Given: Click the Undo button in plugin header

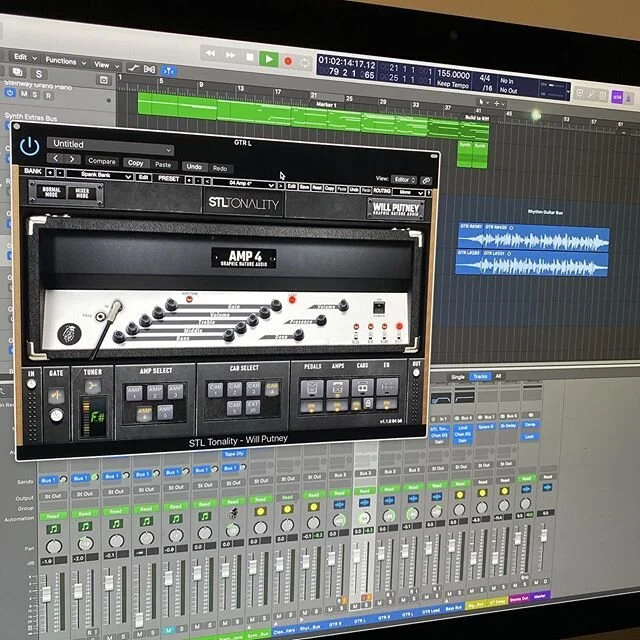Looking at the screenshot, I should pos(194,167).
